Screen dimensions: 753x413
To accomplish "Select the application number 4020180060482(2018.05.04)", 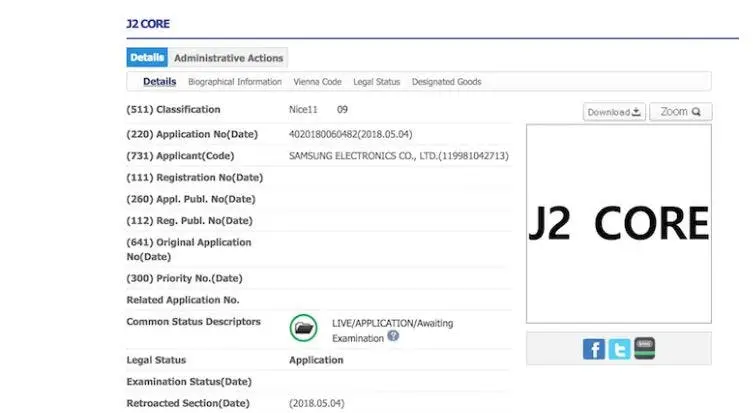I will (x=351, y=134).
